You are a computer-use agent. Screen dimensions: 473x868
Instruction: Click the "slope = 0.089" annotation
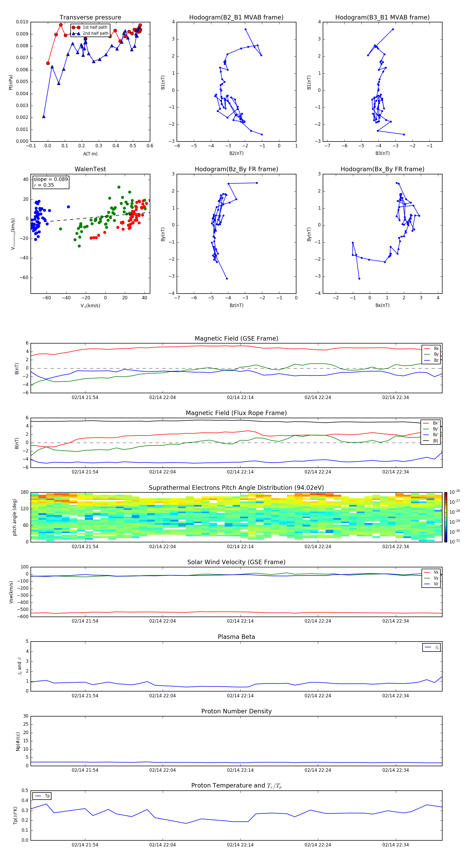click(x=50, y=179)
